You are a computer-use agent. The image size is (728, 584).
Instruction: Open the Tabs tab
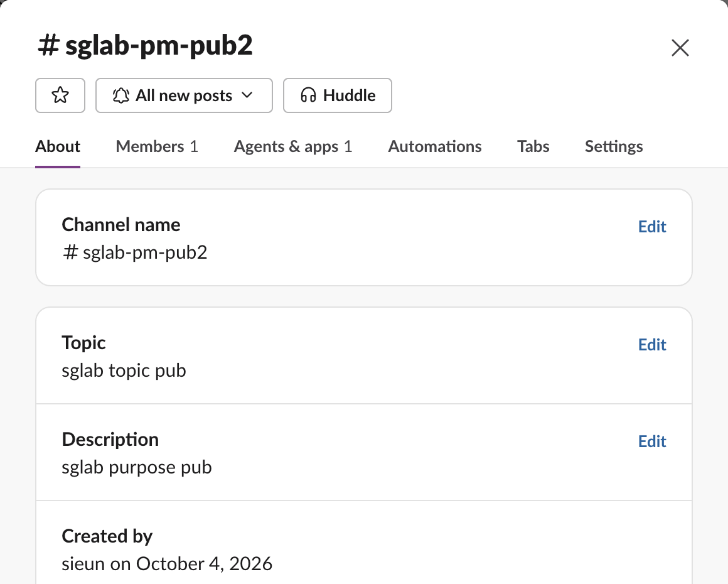click(533, 146)
